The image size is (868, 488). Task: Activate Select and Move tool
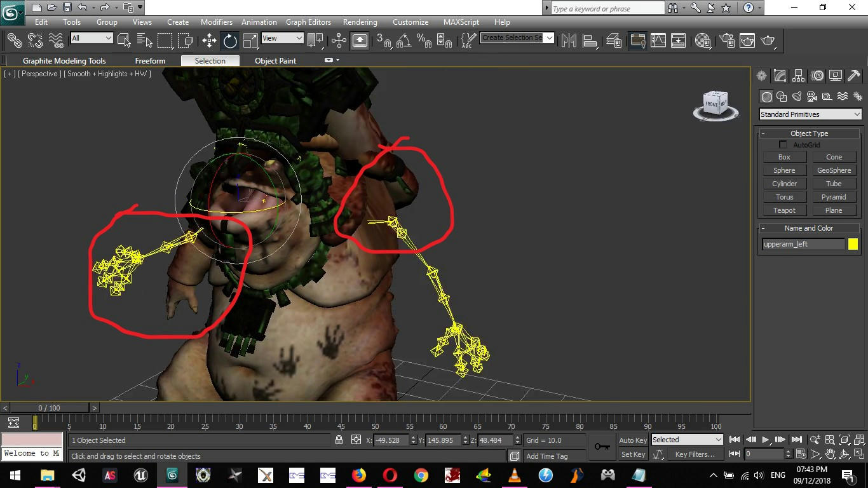[209, 40]
